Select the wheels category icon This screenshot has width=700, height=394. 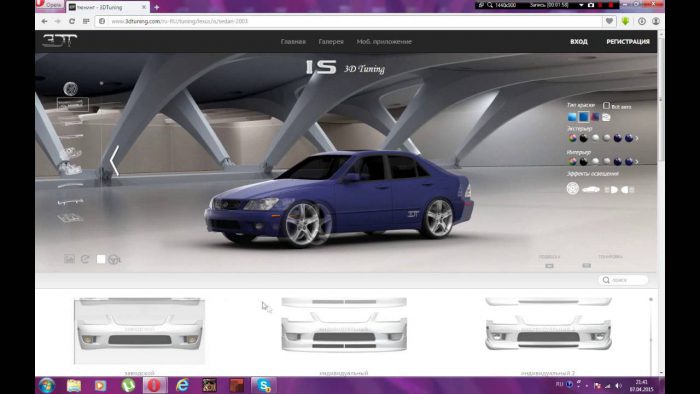click(x=70, y=89)
